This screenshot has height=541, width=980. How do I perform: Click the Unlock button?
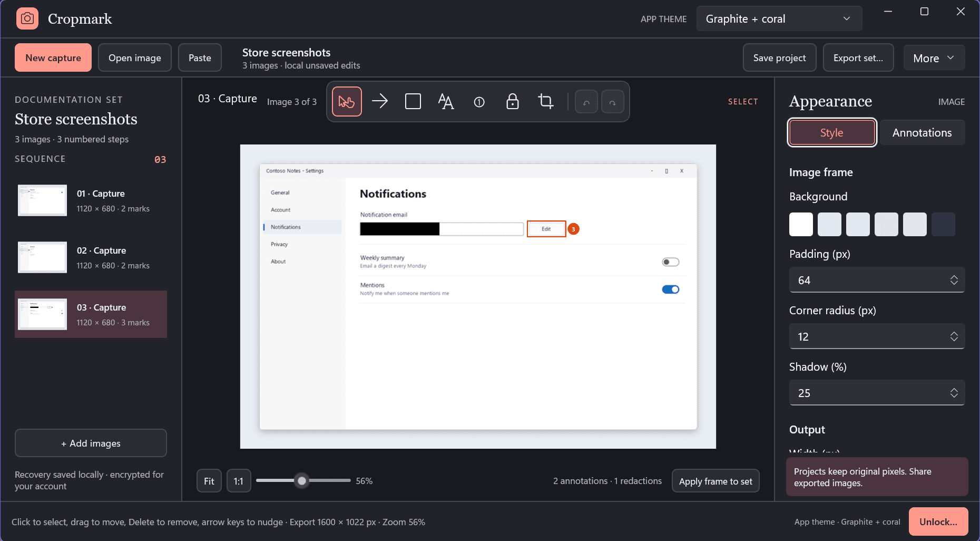[938, 522]
